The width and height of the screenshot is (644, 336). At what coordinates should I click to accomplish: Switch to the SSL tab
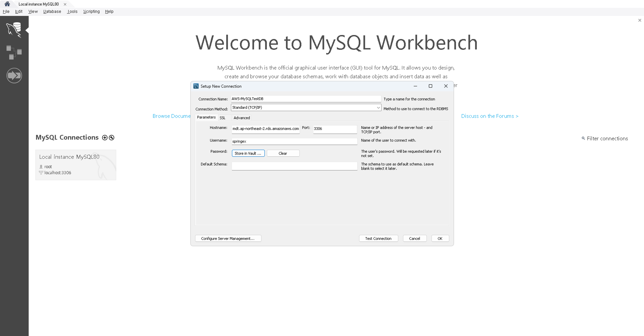[x=223, y=118]
